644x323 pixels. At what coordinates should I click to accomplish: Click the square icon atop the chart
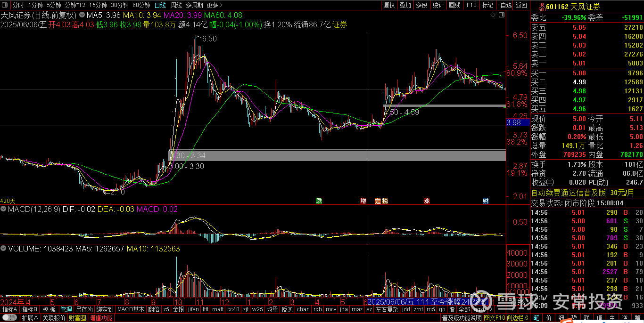[x=501, y=15]
